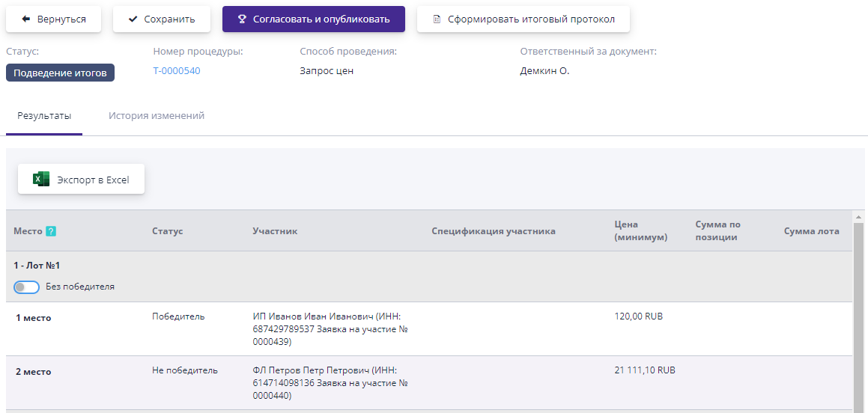Click the document icon on Сформировать итоговый протокол
Screen dimensions: 868x413
[x=437, y=19]
